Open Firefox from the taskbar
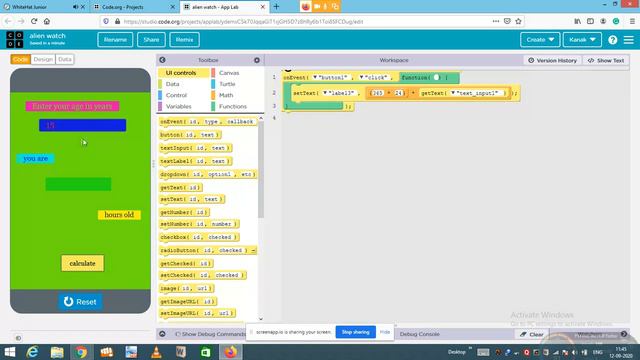Viewport: 640px width, 360px height. click(x=230, y=352)
